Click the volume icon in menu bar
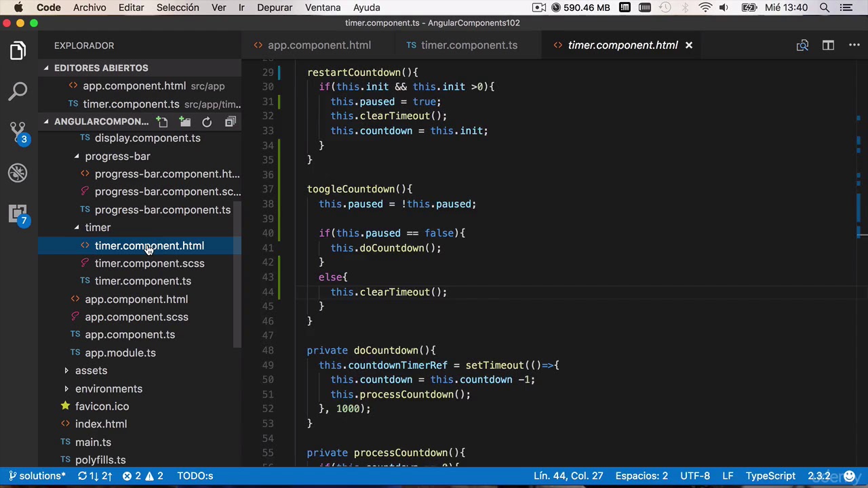868x488 pixels. (724, 7)
